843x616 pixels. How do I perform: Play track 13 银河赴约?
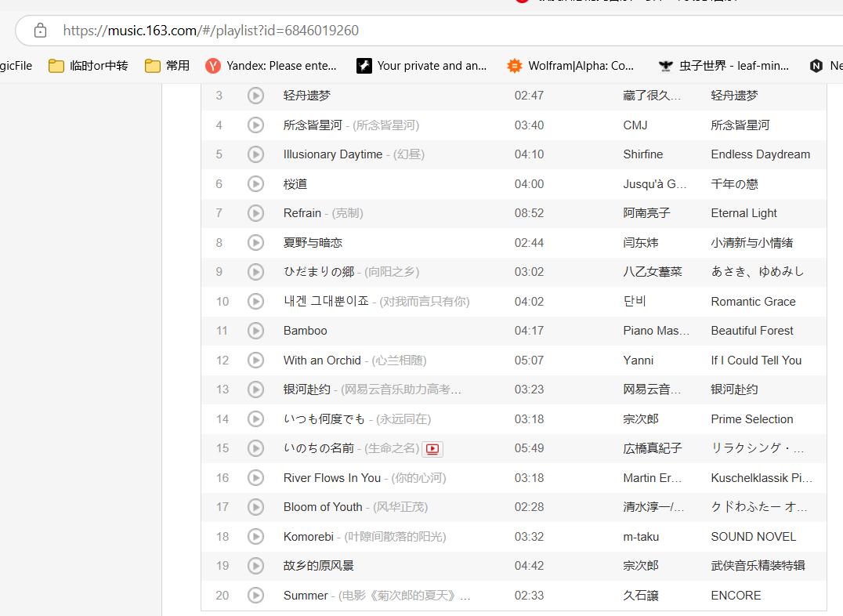pos(255,390)
